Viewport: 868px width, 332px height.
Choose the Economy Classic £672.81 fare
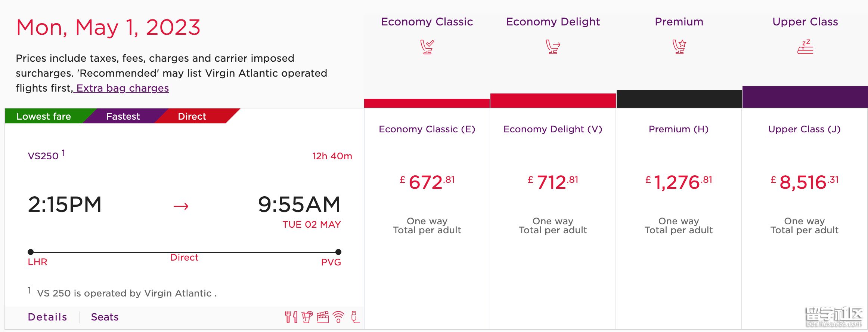[427, 182]
